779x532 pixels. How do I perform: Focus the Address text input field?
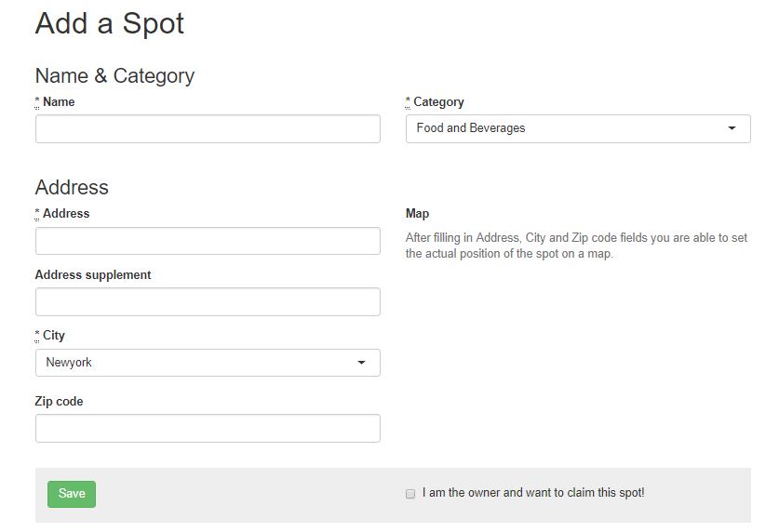click(208, 241)
